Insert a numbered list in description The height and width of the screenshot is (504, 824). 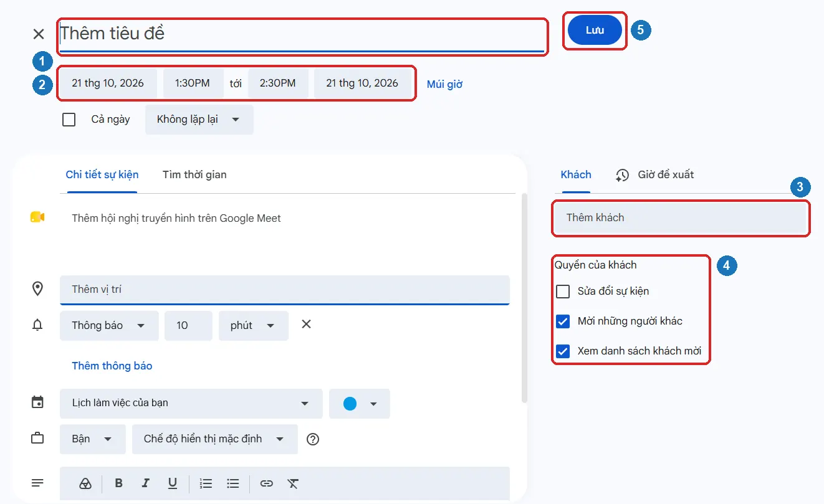[x=206, y=483]
